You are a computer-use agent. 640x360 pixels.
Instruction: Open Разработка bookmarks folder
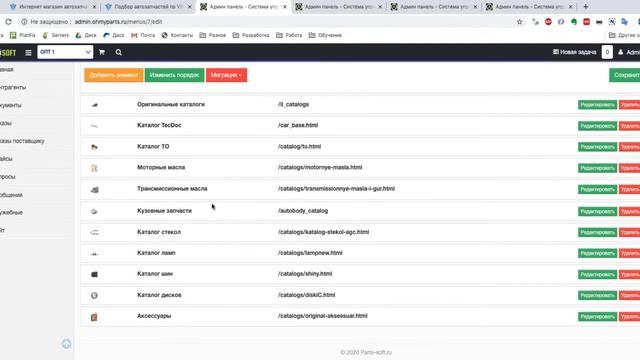[251, 36]
